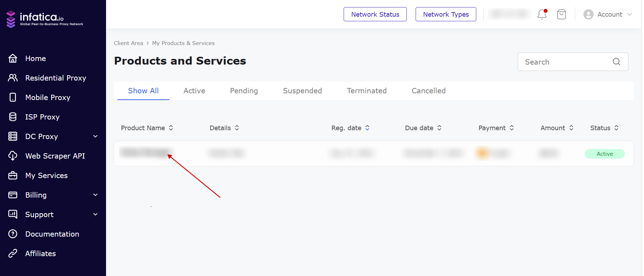Screen dimensions: 644x276
Task: Click the DC Proxy server icon
Action: click(13, 136)
